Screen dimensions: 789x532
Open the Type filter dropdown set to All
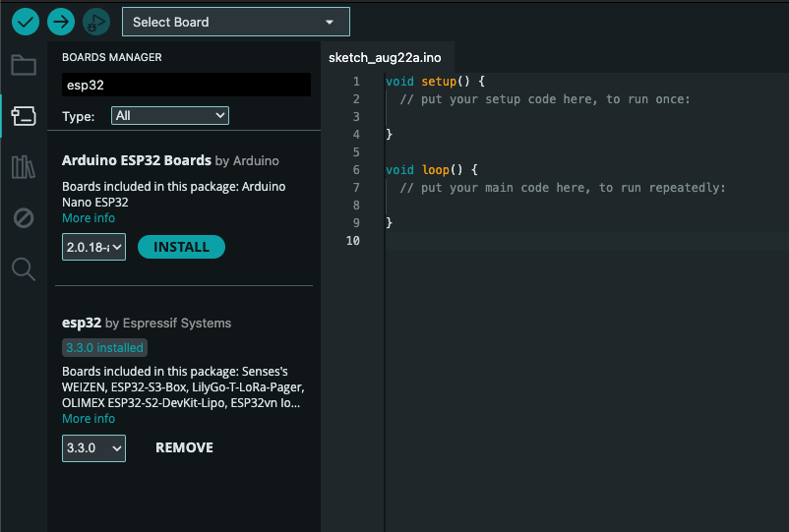click(170, 116)
